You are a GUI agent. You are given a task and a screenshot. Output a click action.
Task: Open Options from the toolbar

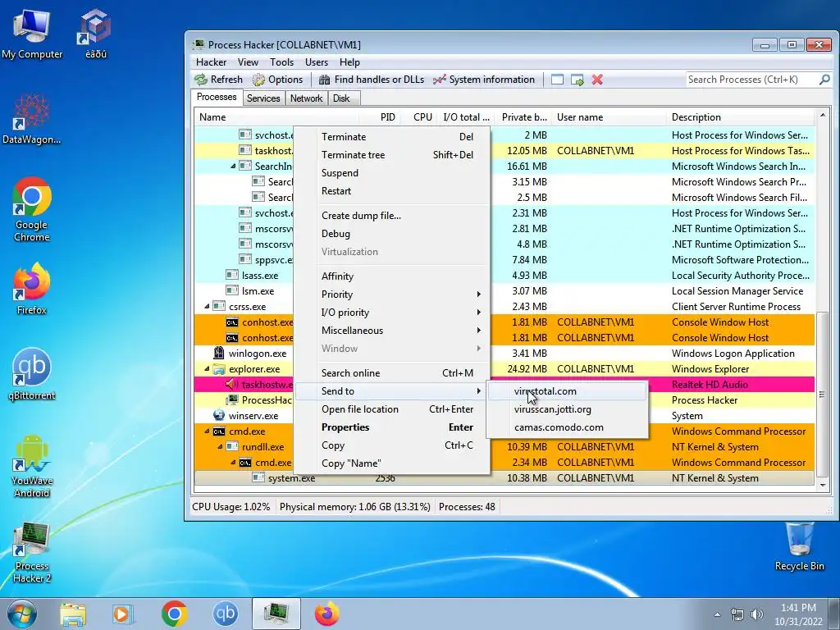pyautogui.click(x=277, y=80)
